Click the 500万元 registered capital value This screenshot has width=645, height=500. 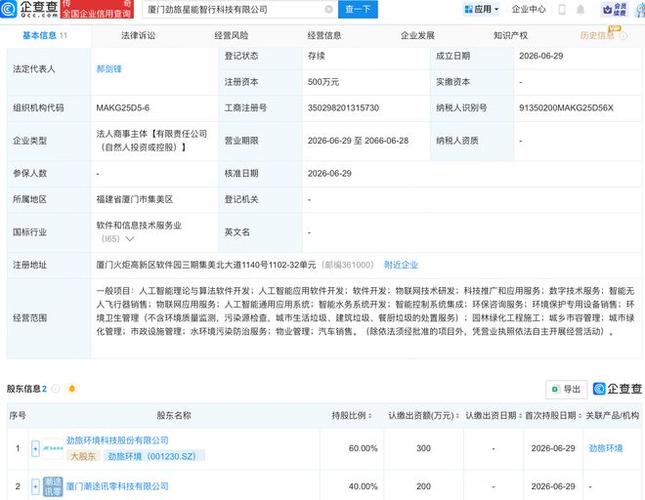pos(323,82)
